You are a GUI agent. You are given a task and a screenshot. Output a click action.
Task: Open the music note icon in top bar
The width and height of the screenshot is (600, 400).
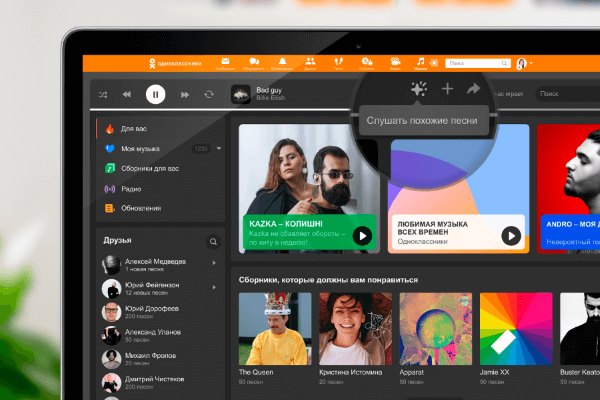(x=421, y=62)
